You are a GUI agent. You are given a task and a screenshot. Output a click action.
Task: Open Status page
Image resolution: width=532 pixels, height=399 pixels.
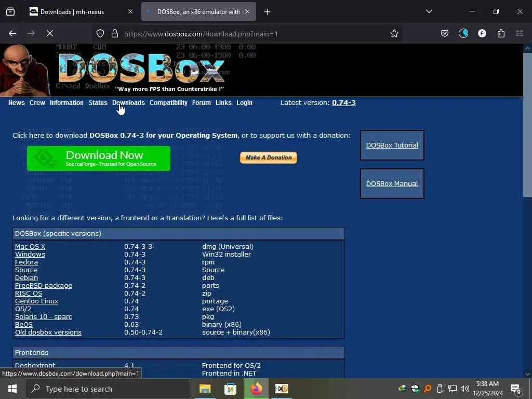[98, 103]
